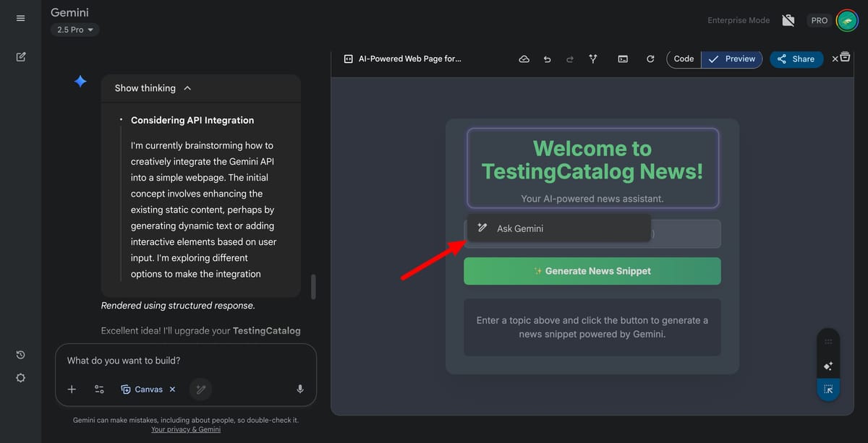Viewport: 868px width, 443px height.
Task: Click the cloud save icon in Canvas toolbar
Action: [524, 59]
